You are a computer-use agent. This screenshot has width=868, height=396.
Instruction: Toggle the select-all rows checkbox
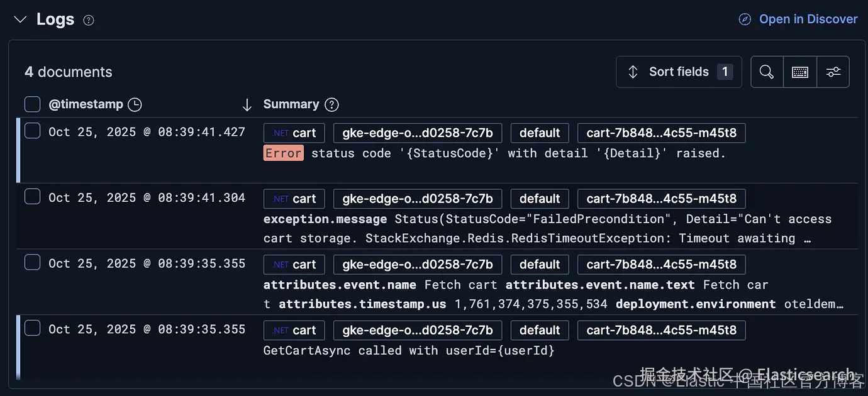pos(32,104)
